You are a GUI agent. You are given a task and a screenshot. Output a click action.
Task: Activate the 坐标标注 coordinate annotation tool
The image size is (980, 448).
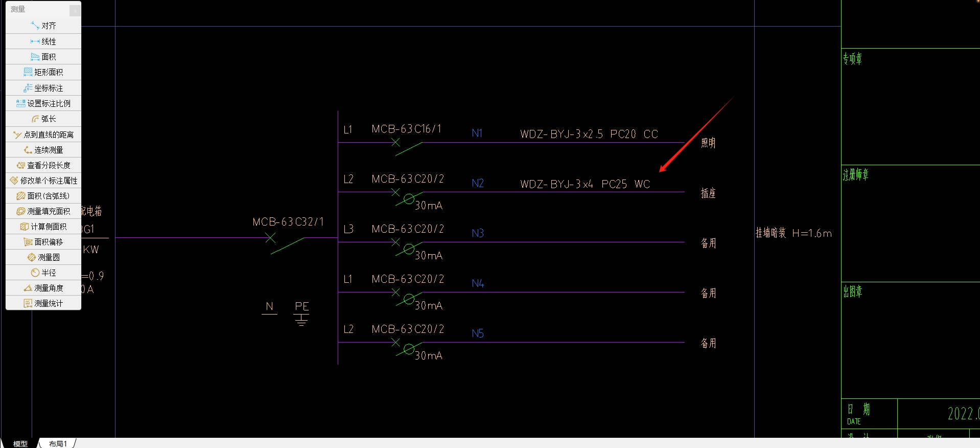(x=43, y=88)
